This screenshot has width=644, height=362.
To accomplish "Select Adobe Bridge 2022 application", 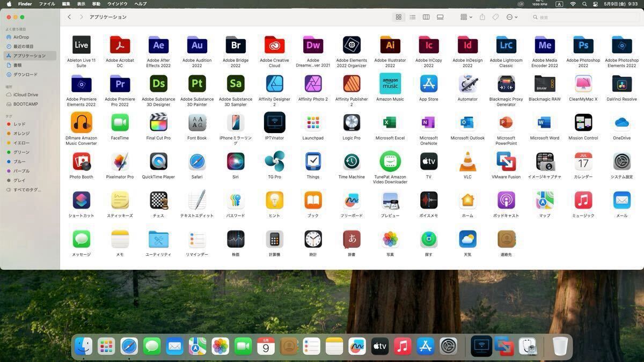I will tap(236, 45).
